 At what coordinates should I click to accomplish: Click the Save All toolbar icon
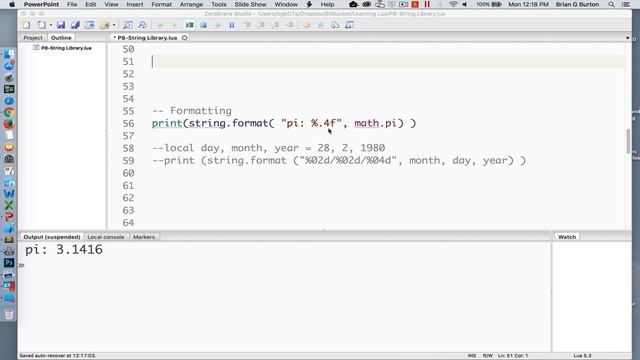pyautogui.click(x=75, y=25)
